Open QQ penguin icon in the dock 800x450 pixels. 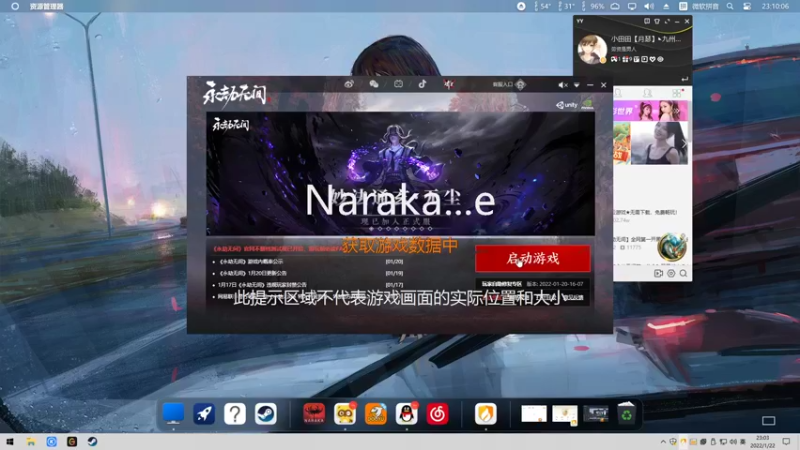click(x=407, y=413)
